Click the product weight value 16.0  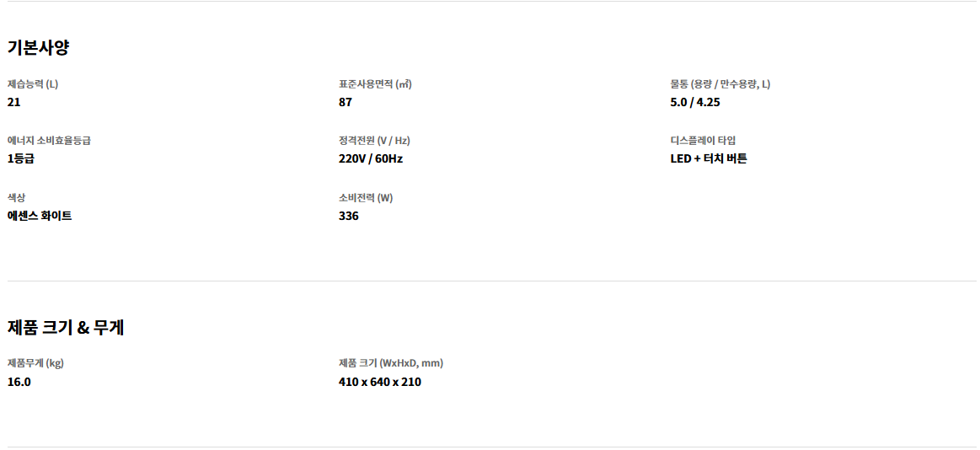point(19,382)
